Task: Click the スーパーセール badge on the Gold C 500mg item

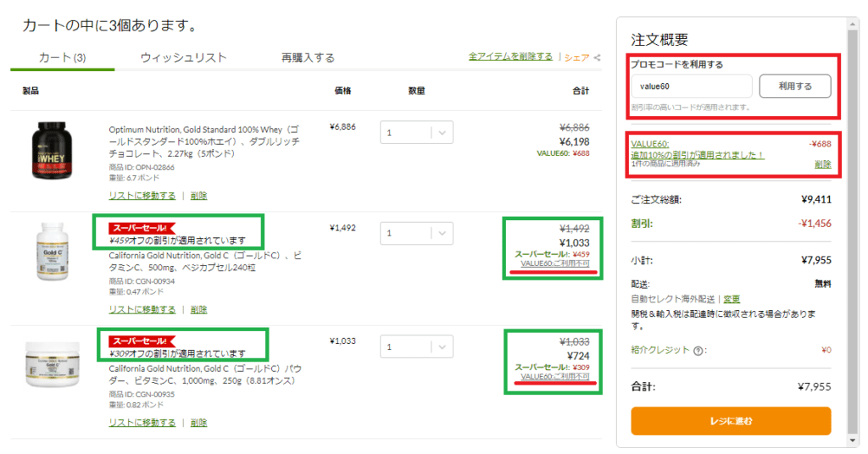Action: tap(142, 228)
